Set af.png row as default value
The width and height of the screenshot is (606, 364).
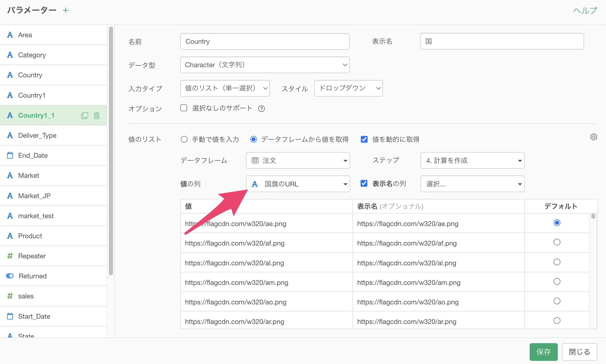click(557, 242)
